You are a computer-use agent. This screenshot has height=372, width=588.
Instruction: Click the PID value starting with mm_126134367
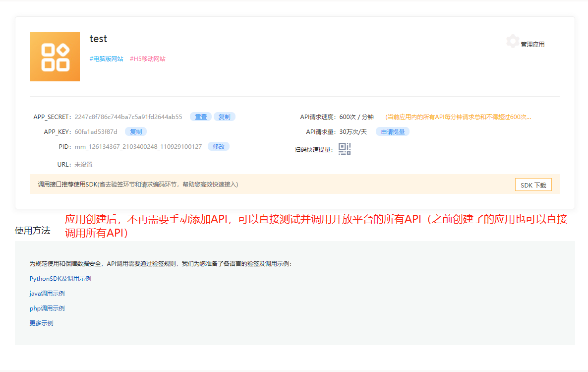click(x=138, y=147)
